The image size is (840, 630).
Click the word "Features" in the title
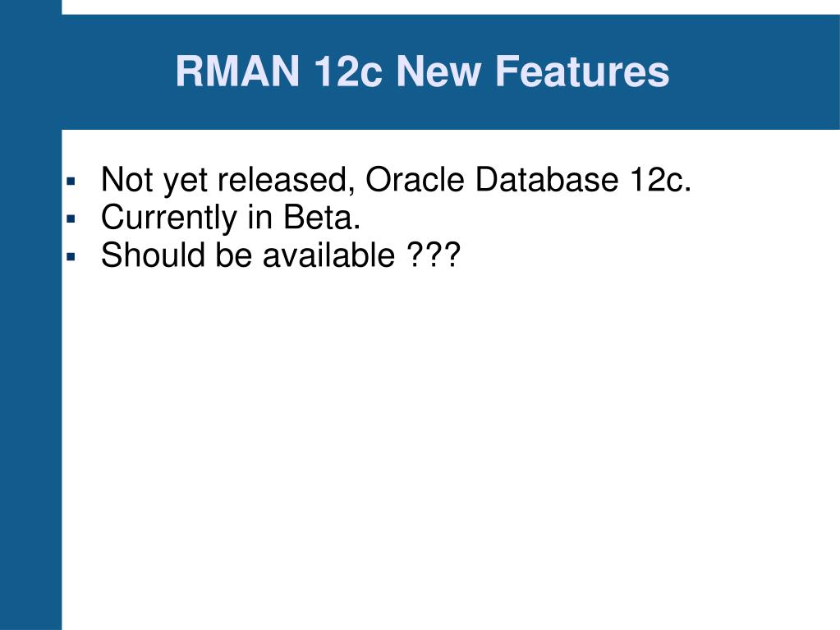coord(582,71)
